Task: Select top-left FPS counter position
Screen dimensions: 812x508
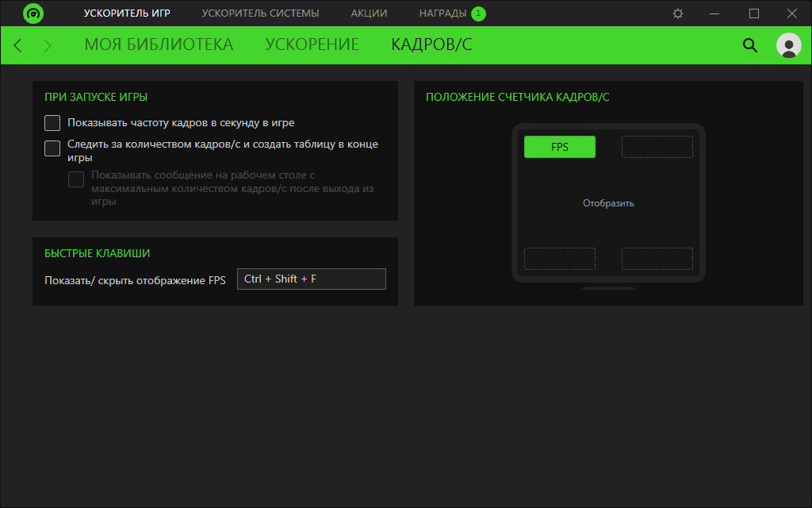Action: [559, 147]
